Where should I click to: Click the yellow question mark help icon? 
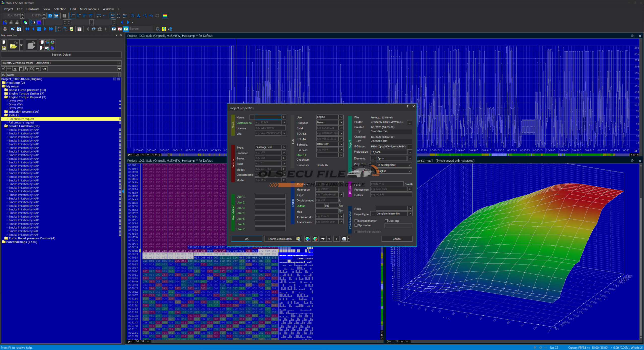164,29
